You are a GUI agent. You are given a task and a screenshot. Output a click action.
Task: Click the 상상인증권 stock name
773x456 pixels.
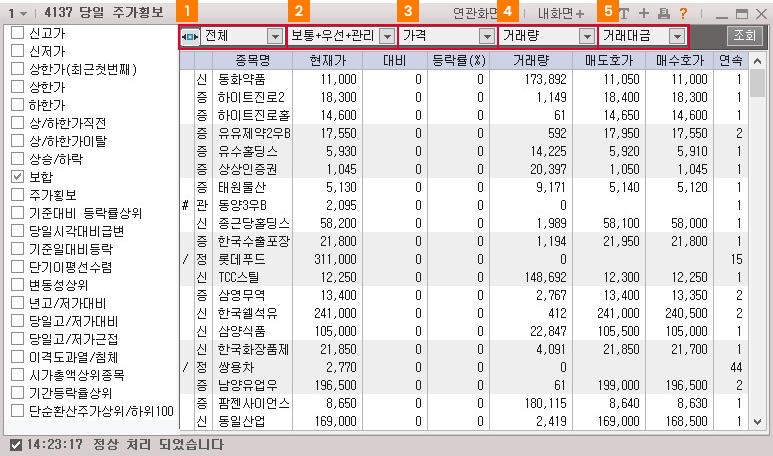pyautogui.click(x=247, y=169)
